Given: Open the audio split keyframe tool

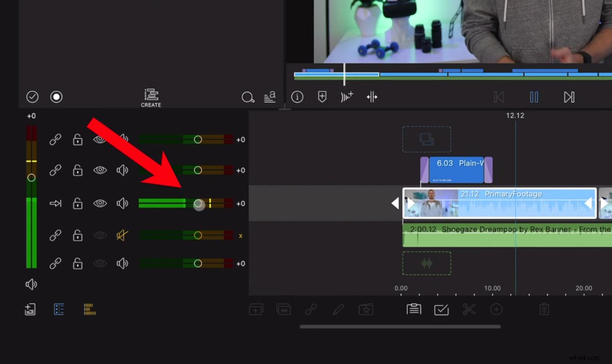Looking at the screenshot, I should [x=371, y=97].
